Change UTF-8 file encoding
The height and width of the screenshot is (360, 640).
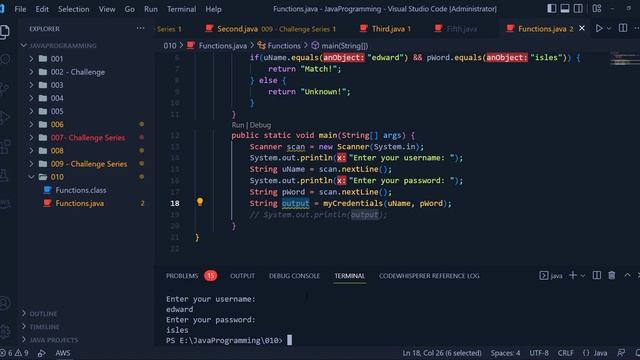tap(539, 353)
